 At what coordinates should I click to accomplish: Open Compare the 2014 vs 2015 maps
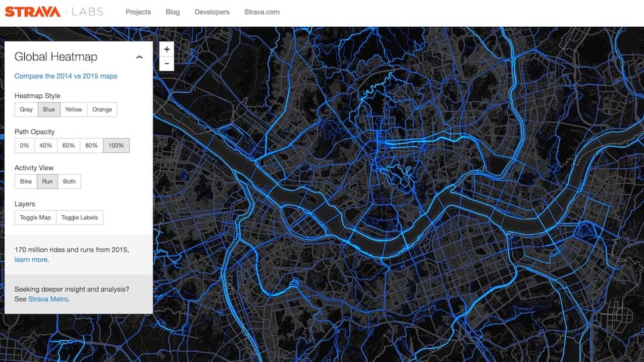(x=66, y=76)
